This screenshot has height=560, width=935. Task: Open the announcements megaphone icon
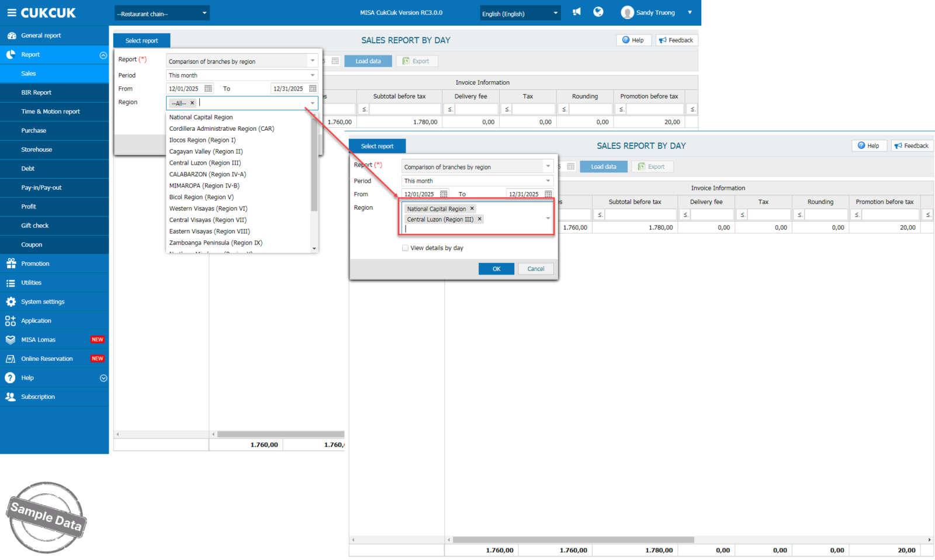pyautogui.click(x=577, y=12)
